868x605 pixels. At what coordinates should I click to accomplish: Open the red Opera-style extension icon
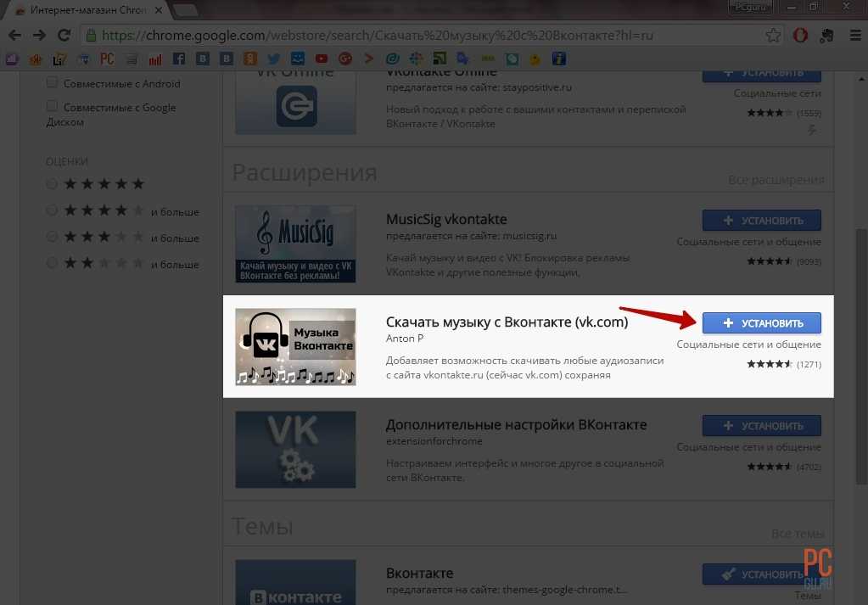coord(800,36)
